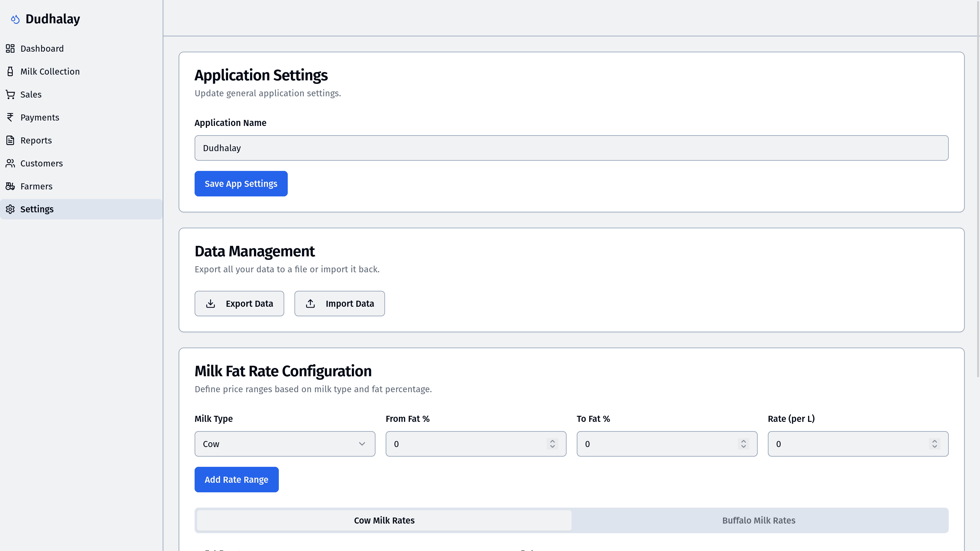Focus the Application Name text field
Image resolution: width=980 pixels, height=551 pixels.
571,148
